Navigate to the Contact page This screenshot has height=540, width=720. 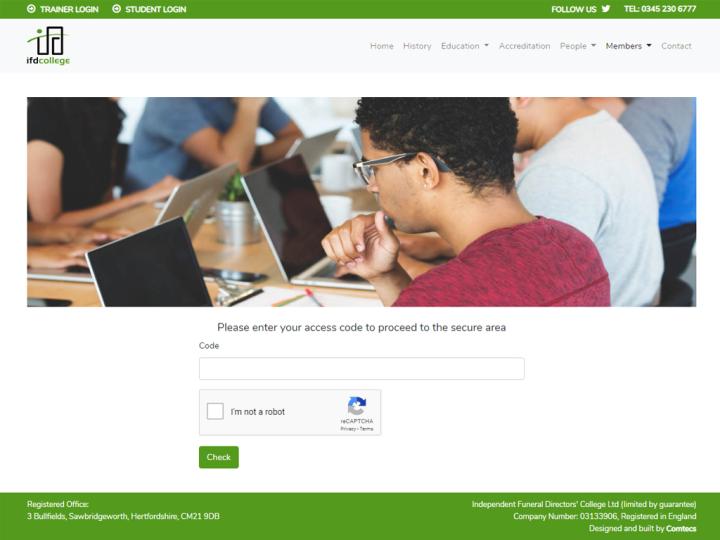676,46
